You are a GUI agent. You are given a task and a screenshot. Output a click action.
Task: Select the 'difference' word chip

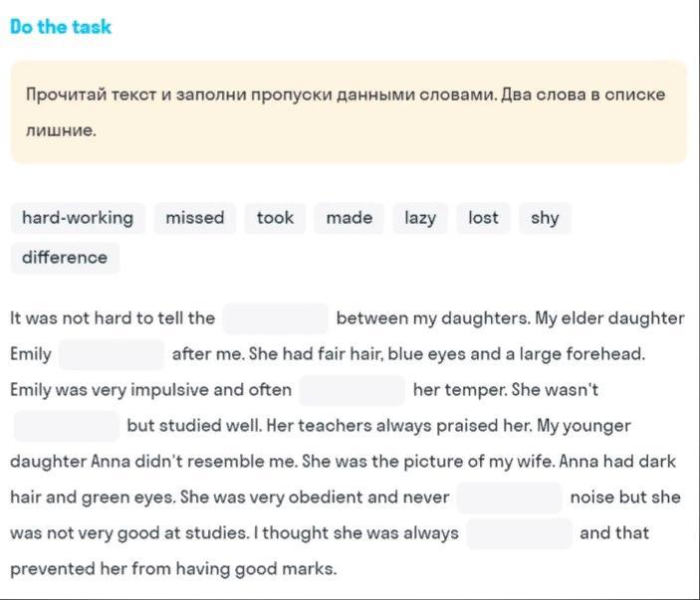(65, 258)
